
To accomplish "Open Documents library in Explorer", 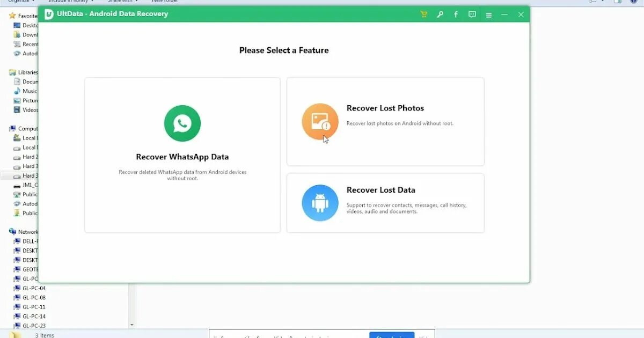I will tap(26, 82).
